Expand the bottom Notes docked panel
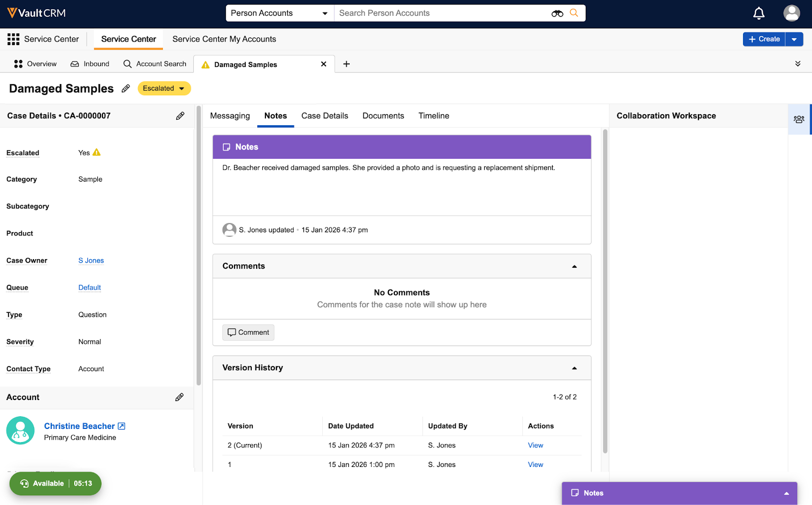This screenshot has width=812, height=505. (x=786, y=493)
